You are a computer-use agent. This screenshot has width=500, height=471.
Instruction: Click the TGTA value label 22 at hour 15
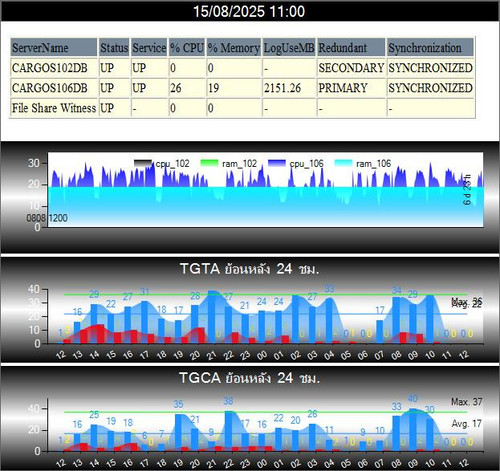click(111, 304)
